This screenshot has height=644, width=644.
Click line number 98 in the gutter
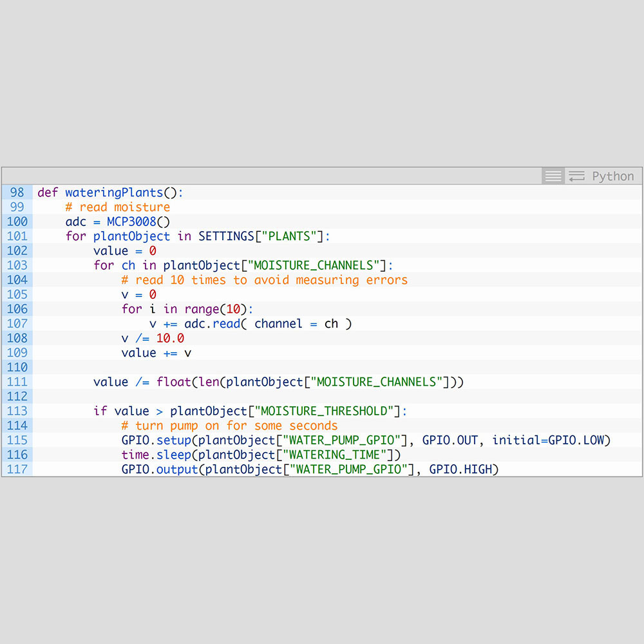point(17,193)
